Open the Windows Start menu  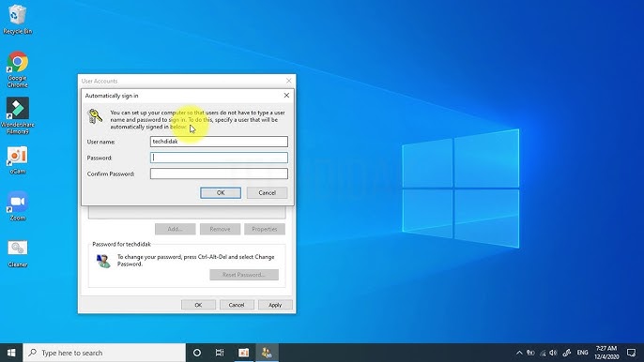[11, 353]
